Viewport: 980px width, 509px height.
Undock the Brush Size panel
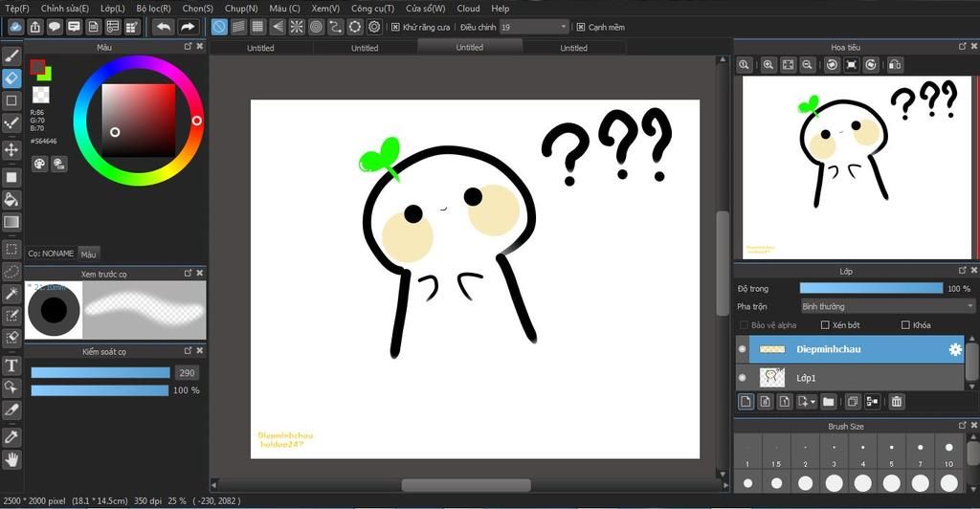tap(963, 426)
